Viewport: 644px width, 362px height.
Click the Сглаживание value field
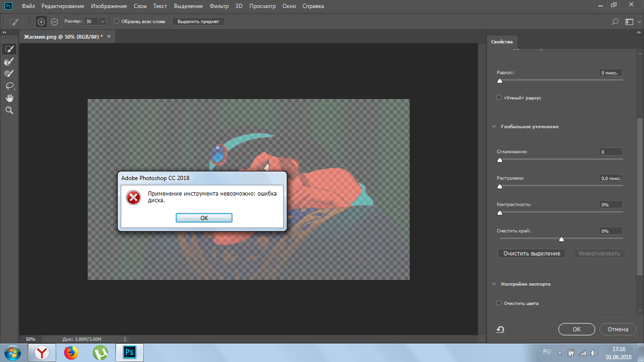(611, 152)
